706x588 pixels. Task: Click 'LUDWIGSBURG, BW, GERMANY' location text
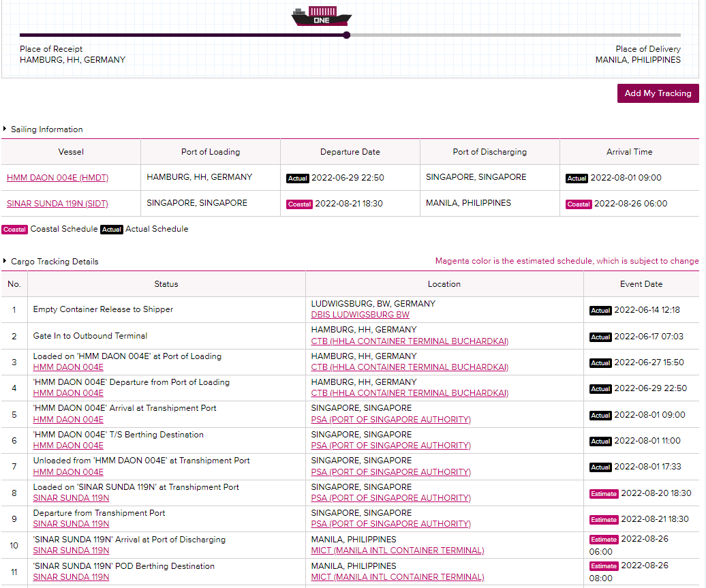(373, 304)
